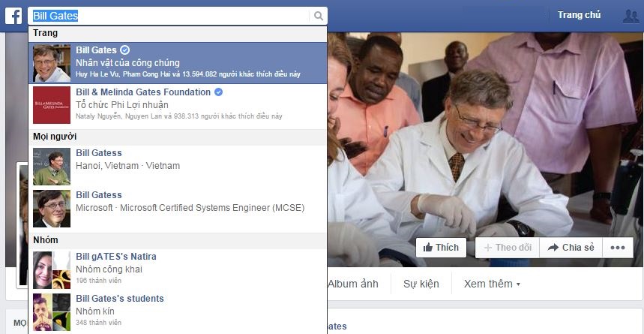Click the Nhân vật của công chúng label
644x334 pixels.
127,63
